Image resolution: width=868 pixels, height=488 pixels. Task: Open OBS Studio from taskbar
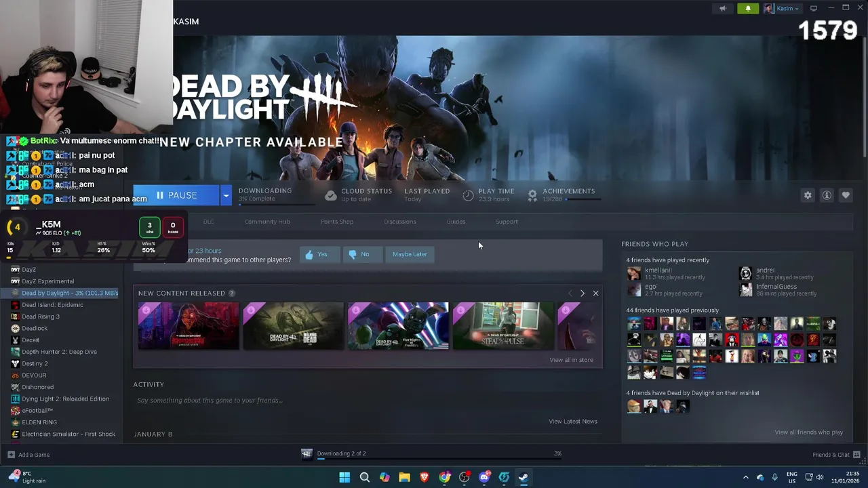point(464,477)
